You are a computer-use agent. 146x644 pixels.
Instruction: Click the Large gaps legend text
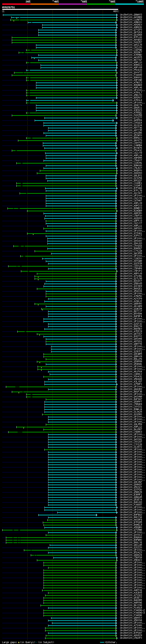point(28,642)
